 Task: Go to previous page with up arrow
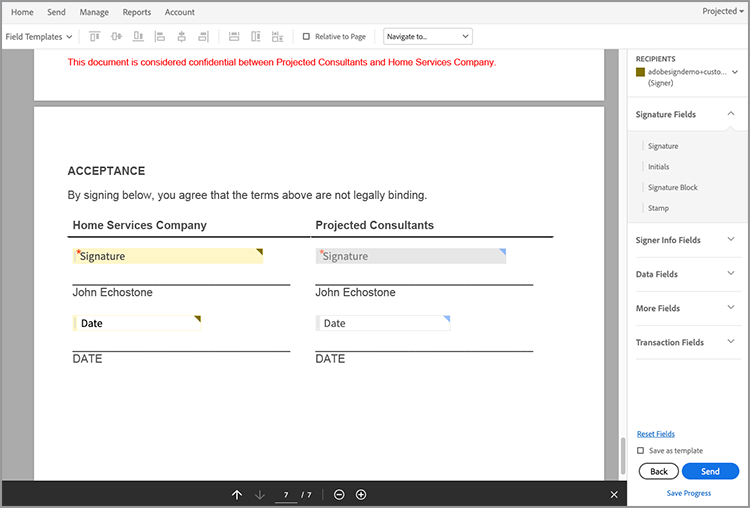pyautogui.click(x=237, y=495)
